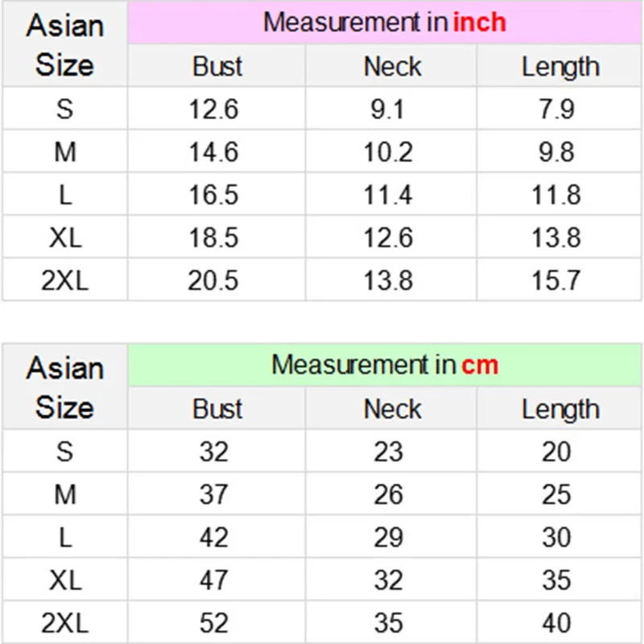Click the 40 length value cell
The width and height of the screenshot is (644, 644).
(556, 622)
